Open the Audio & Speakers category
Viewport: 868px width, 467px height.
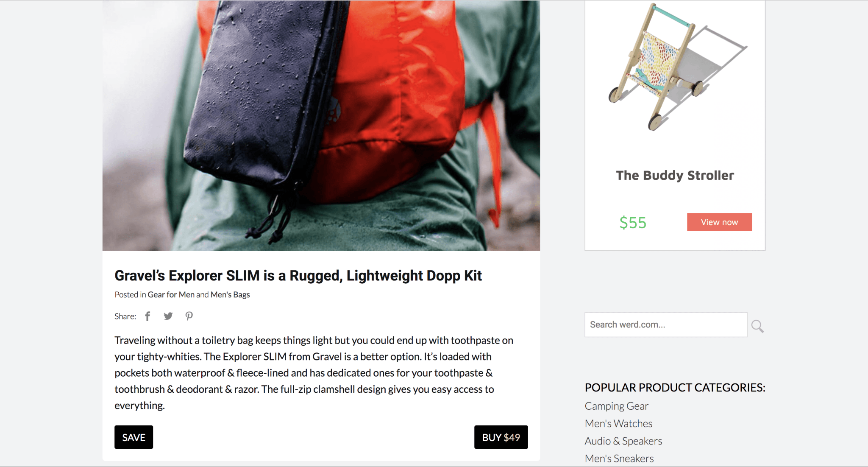tap(623, 441)
